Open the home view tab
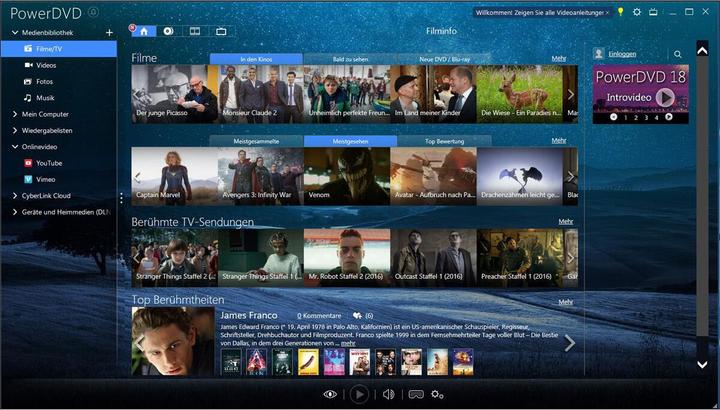720x410 pixels. click(144, 31)
